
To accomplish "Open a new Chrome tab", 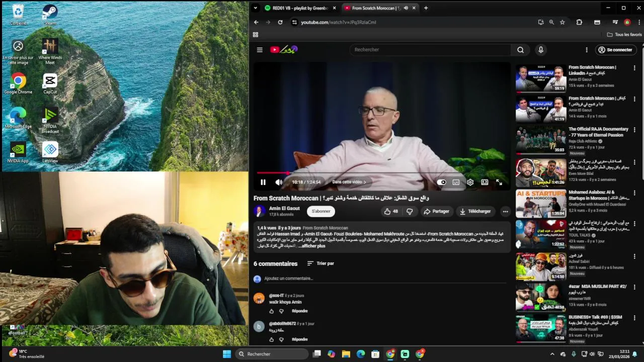I will [426, 8].
